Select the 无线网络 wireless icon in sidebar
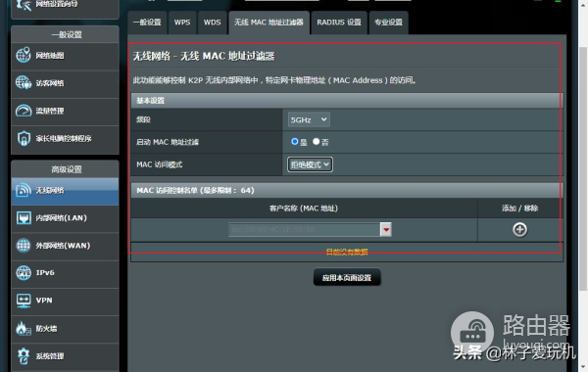 pos(24,190)
